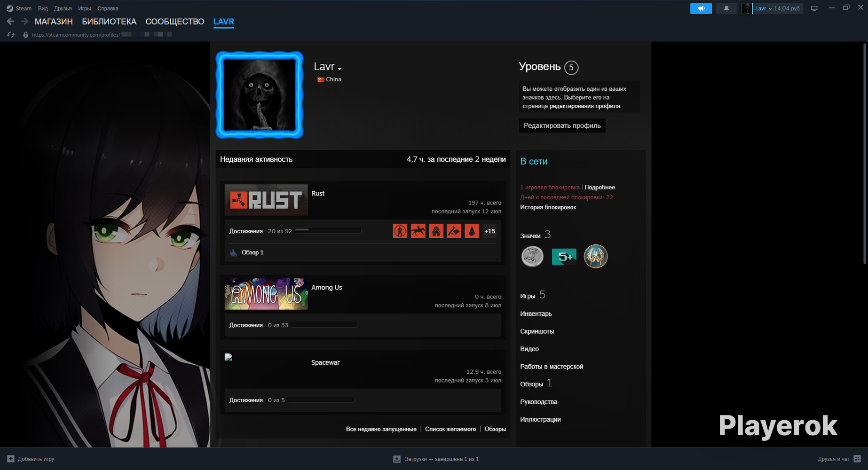Click the Lavr profile avatar picture
The image size is (868, 470).
(260, 95)
